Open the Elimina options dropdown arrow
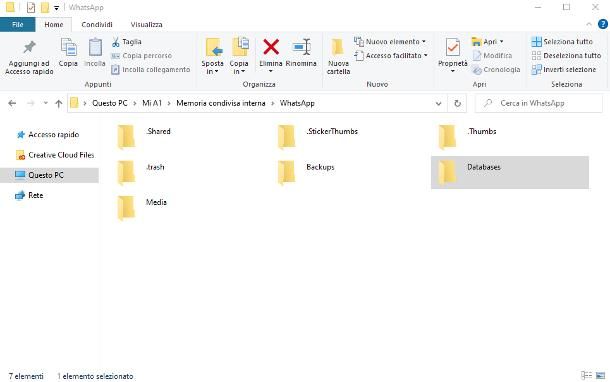Image resolution: width=610 pixels, height=382 pixels. [x=271, y=71]
